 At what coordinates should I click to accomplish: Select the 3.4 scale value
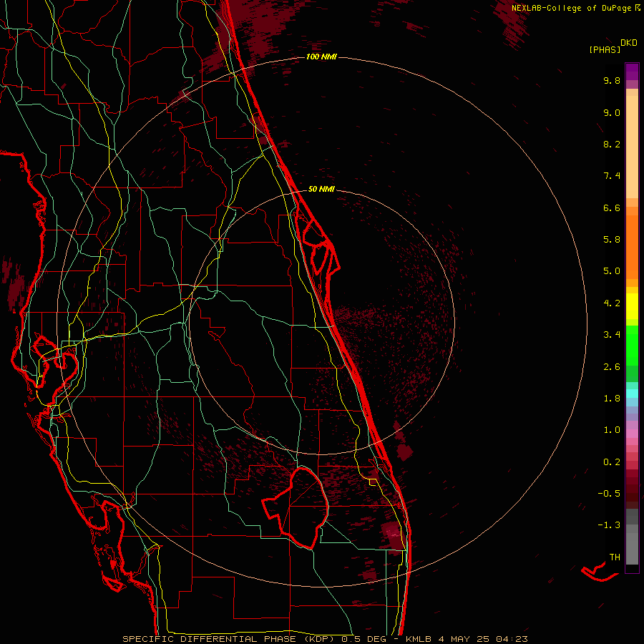612,335
